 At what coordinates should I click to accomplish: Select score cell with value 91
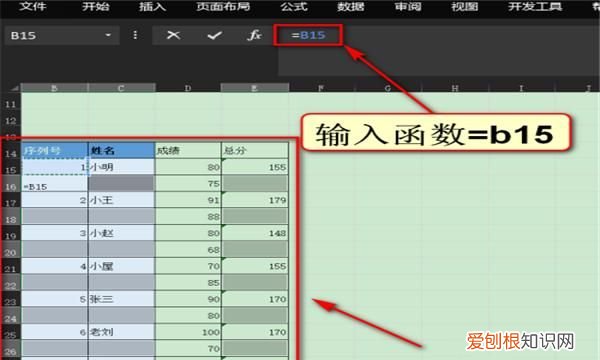pyautogui.click(x=188, y=200)
